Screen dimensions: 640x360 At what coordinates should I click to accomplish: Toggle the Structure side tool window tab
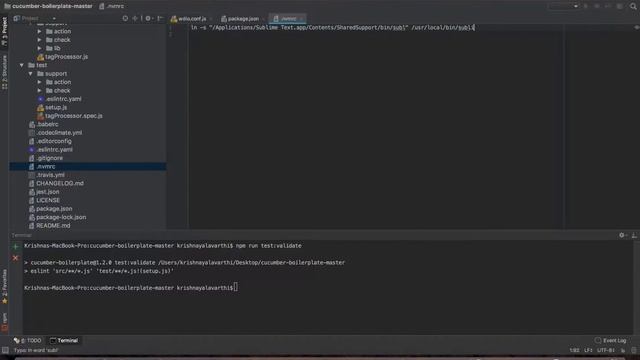[x=4, y=72]
